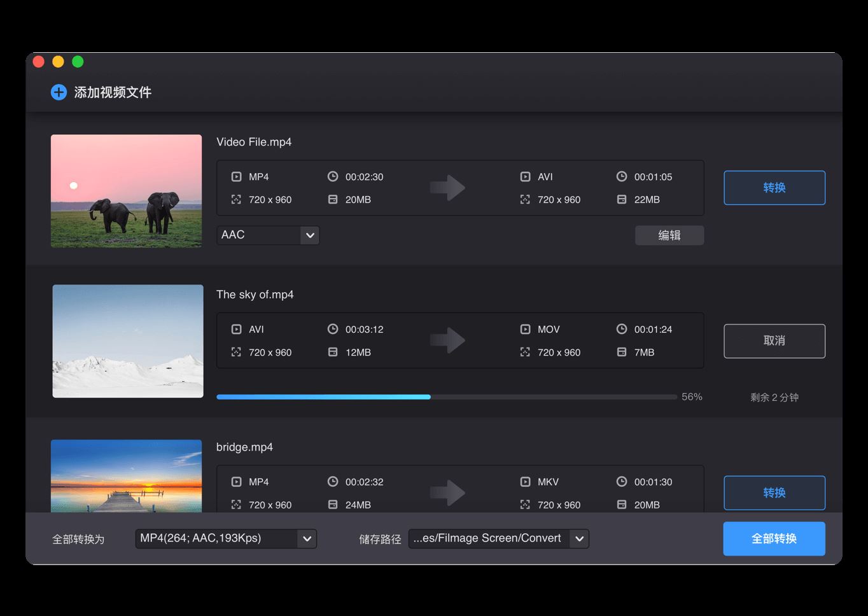Click 取消 to cancel The sky of.mp4

coord(774,341)
